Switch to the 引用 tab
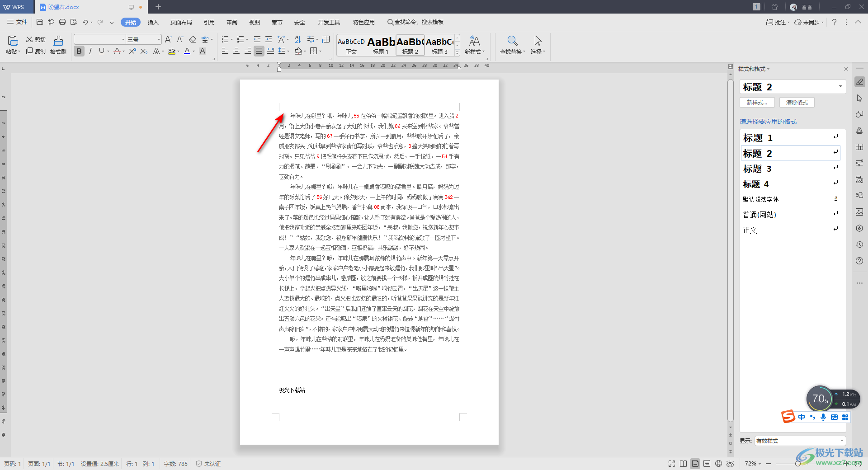The width and height of the screenshot is (868, 470). point(209,22)
